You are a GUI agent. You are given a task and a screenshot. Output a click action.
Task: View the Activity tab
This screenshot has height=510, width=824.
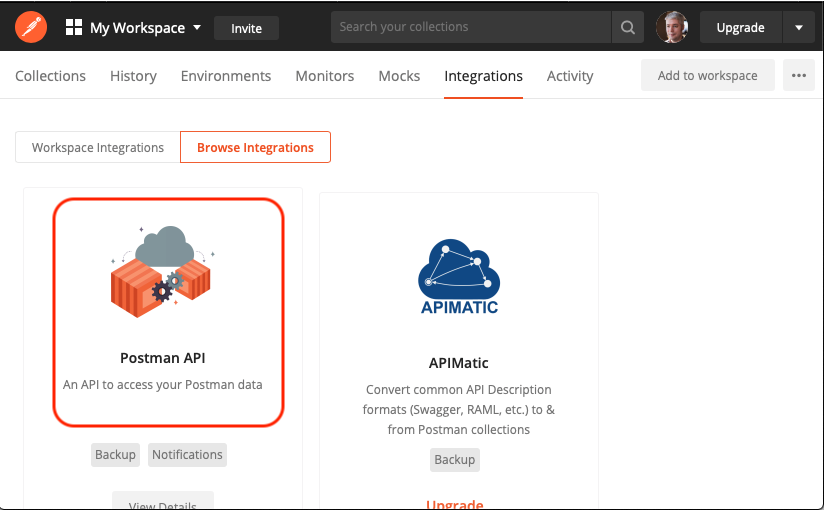click(x=570, y=76)
